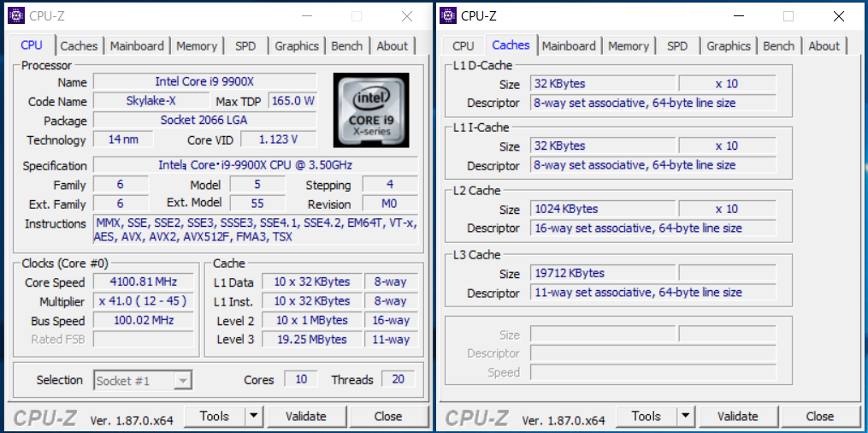
Task: Switch to Memory tab in left window
Action: coord(197,46)
